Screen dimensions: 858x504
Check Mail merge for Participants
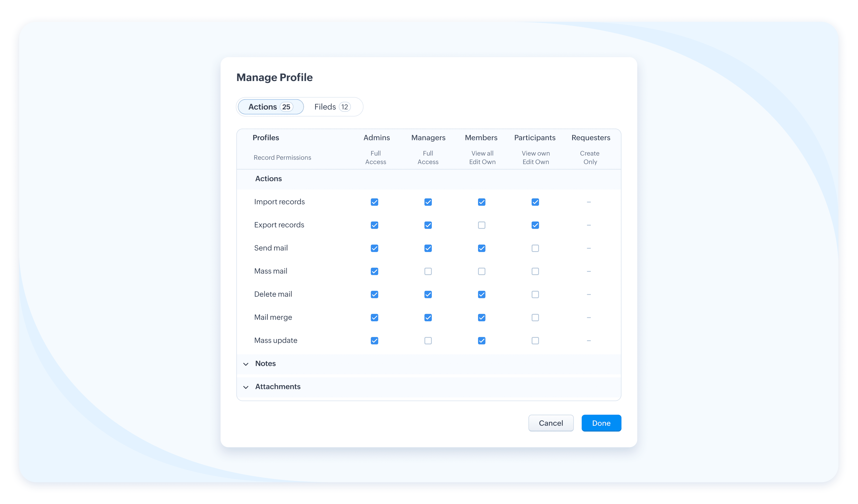coord(535,317)
